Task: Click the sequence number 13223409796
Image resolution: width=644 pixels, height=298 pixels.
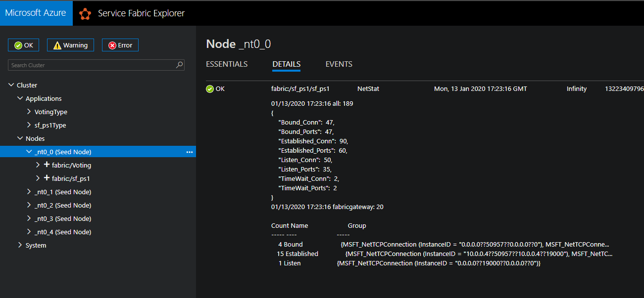Action: [624, 89]
